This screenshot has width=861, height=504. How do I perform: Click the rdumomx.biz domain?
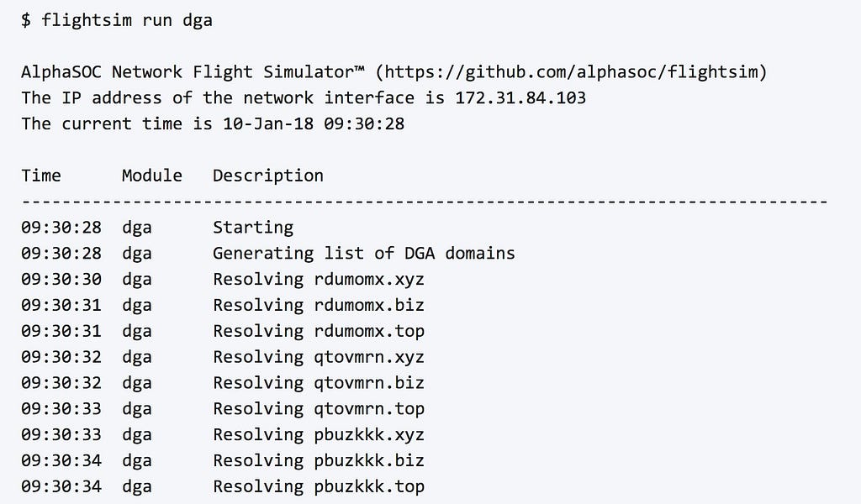coord(369,305)
